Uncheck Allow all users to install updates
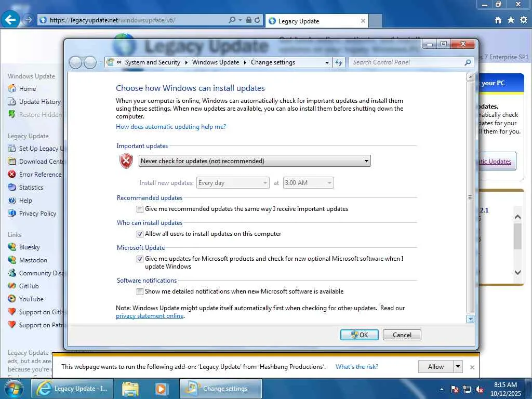Image resolution: width=532 pixels, height=399 pixels. 140,234
